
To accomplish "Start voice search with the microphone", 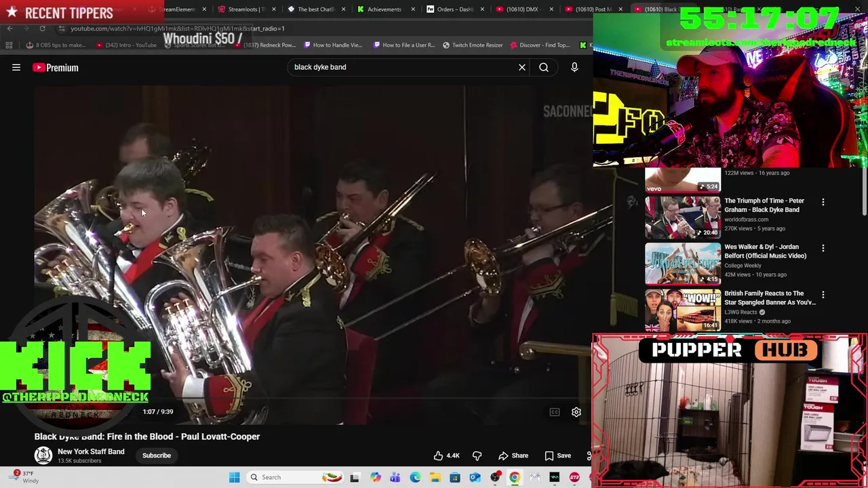I will click(x=574, y=67).
